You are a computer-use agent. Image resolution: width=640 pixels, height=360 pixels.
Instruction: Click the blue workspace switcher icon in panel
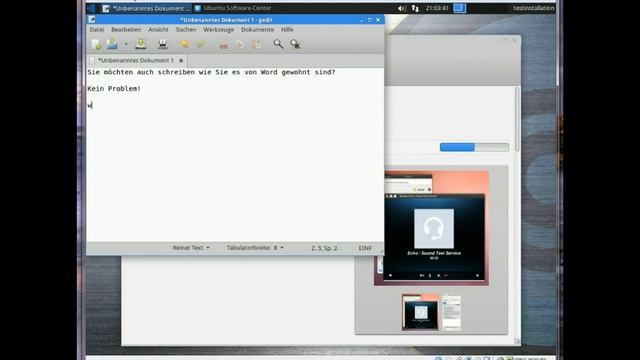pyautogui.click(x=460, y=8)
